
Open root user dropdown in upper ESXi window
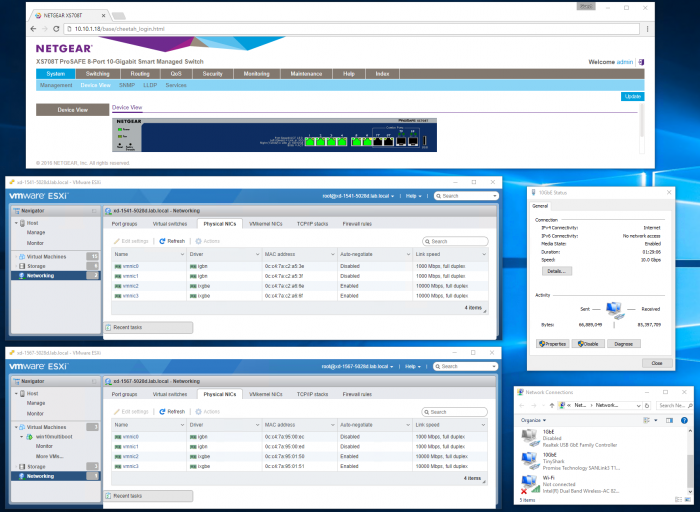pos(358,196)
